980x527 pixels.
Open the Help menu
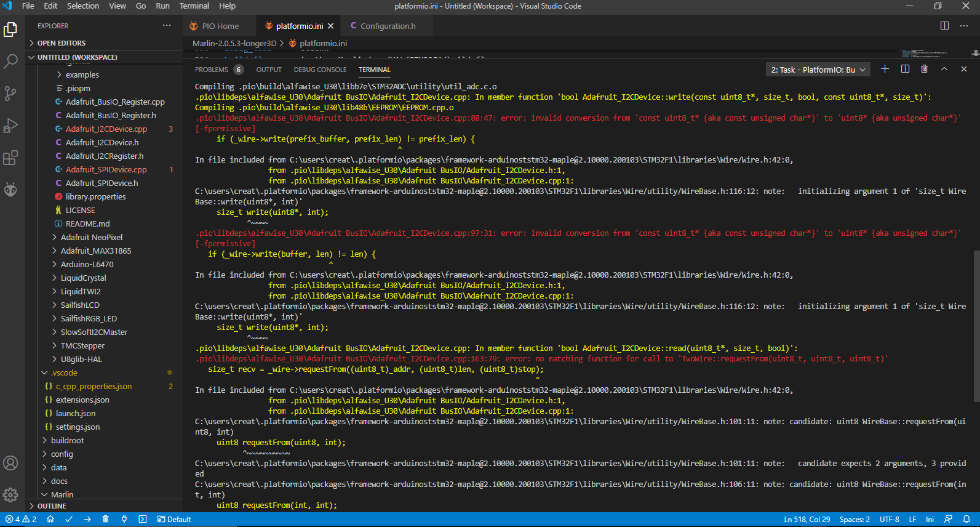click(228, 6)
